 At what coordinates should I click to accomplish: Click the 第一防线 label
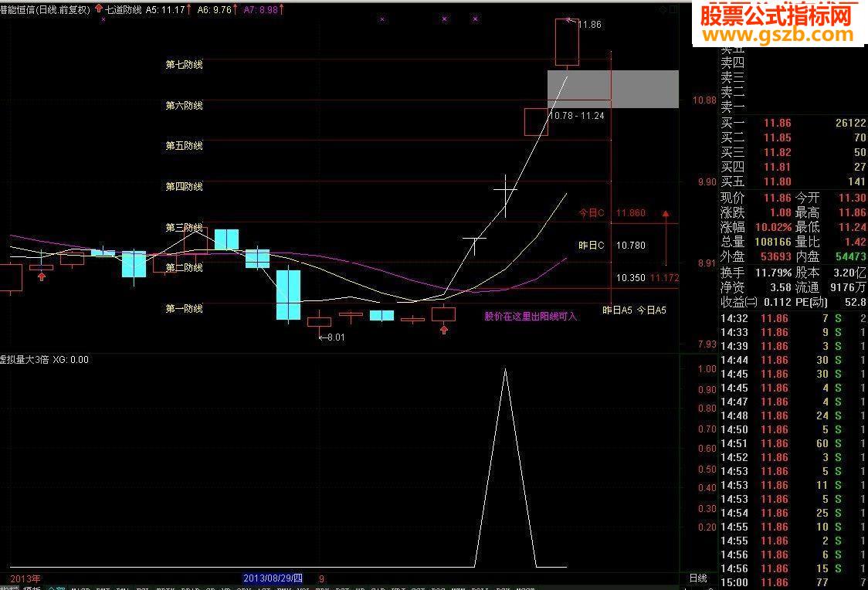tap(185, 308)
